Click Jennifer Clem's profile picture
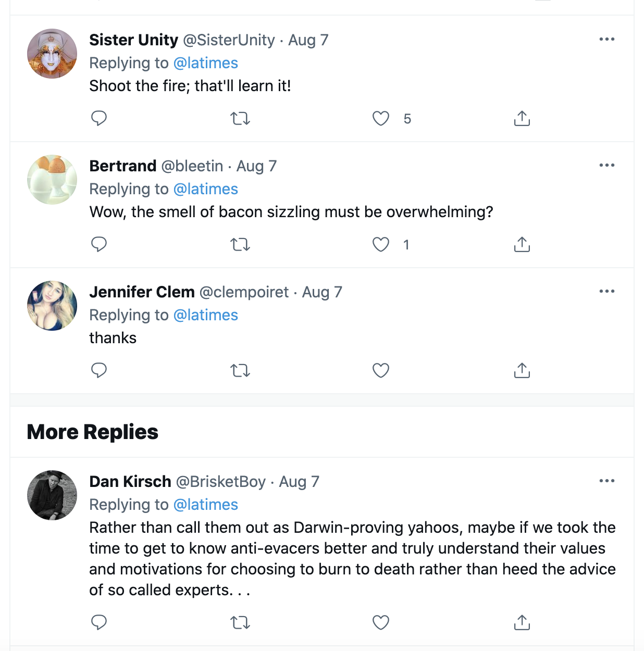Viewport: 644px width, 651px height. (52, 306)
